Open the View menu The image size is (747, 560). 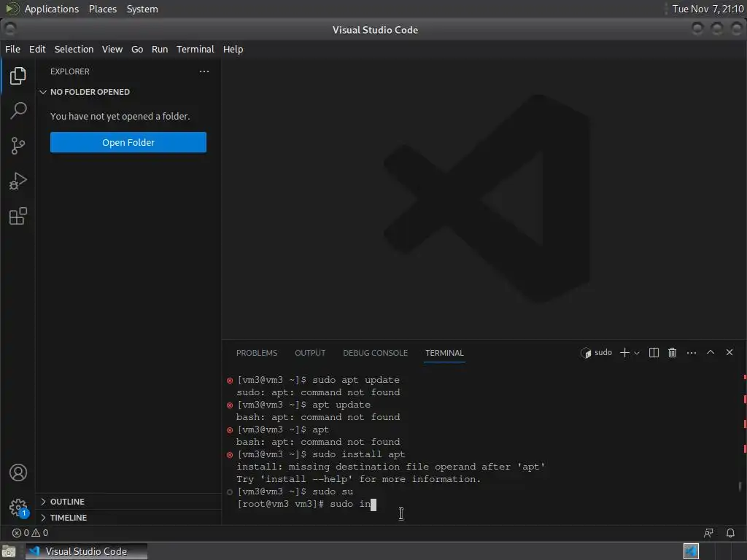click(x=112, y=49)
